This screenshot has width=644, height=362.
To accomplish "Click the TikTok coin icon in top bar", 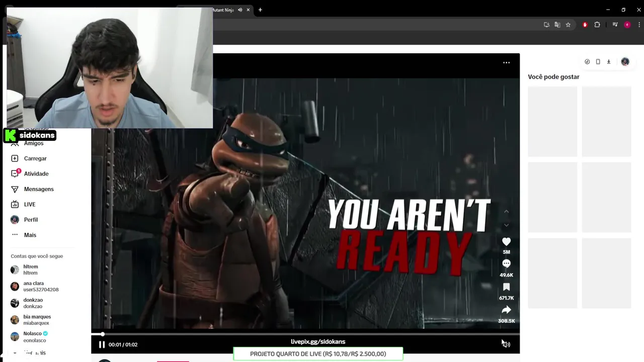I will tap(587, 62).
